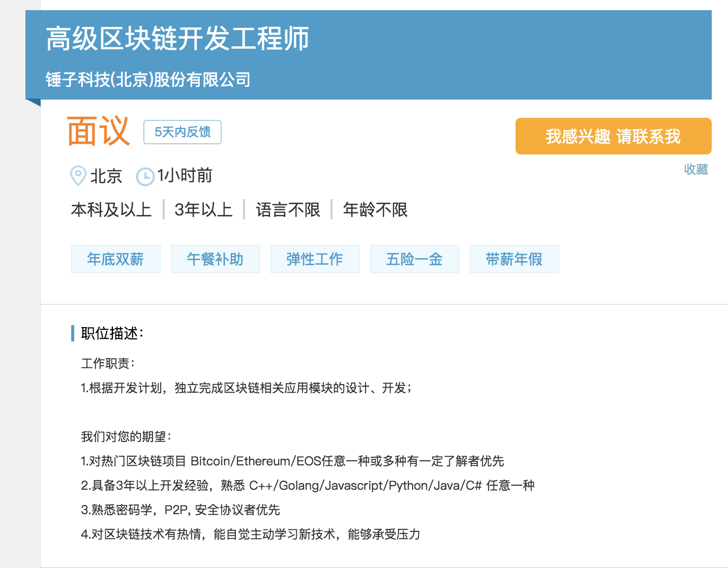Click the line 根据开发计划，独立完成区块链相关应用模块
Image resolution: width=728 pixels, height=568 pixels.
pyautogui.click(x=247, y=388)
